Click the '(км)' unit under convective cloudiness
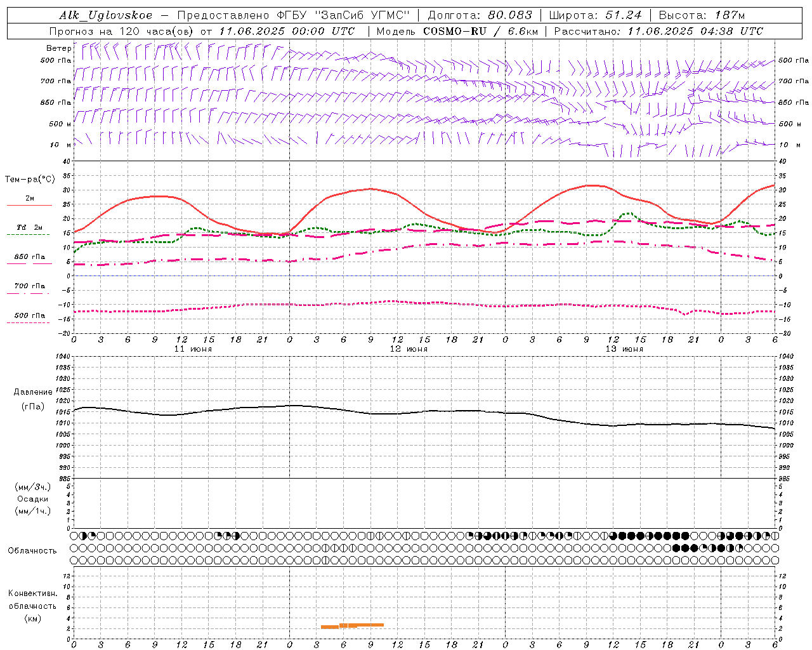Screen dimensions: 812x650 pos(33,618)
